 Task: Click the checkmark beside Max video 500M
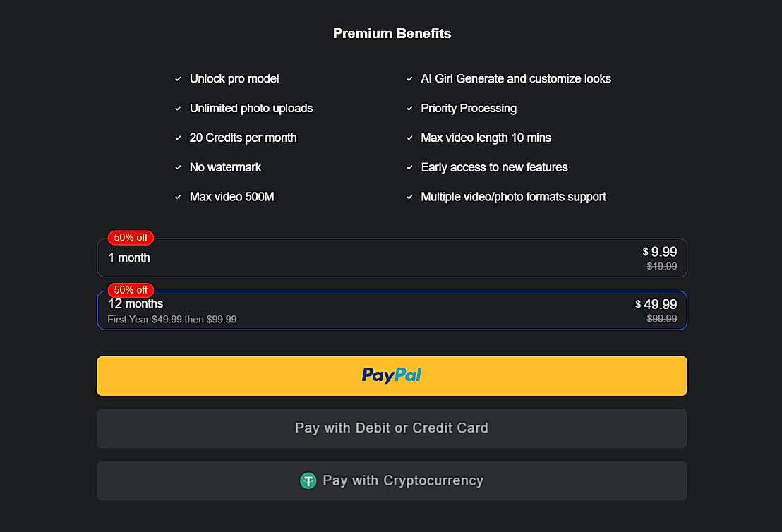click(178, 197)
